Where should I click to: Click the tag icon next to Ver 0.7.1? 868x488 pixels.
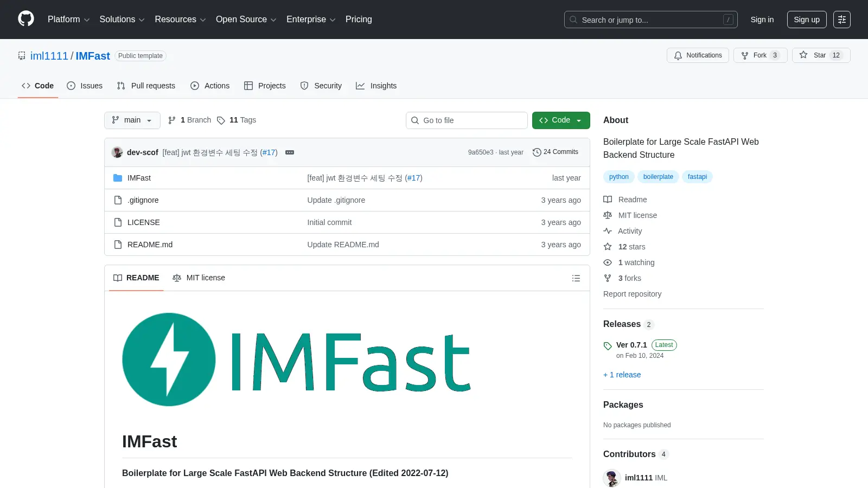608,346
